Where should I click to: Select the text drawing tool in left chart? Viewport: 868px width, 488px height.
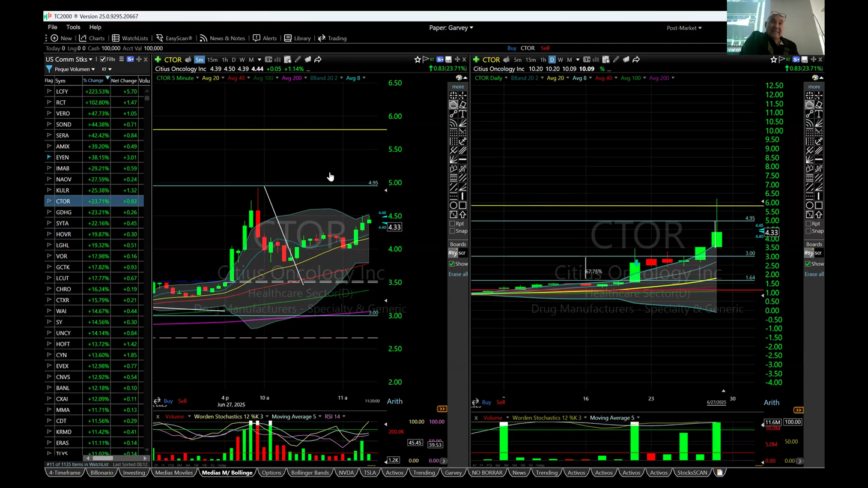[463, 113]
